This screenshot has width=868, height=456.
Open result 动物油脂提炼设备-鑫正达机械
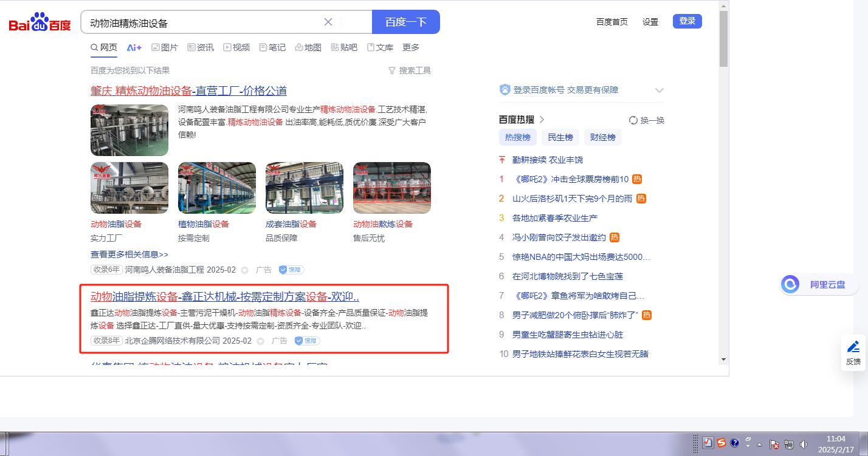pos(225,297)
